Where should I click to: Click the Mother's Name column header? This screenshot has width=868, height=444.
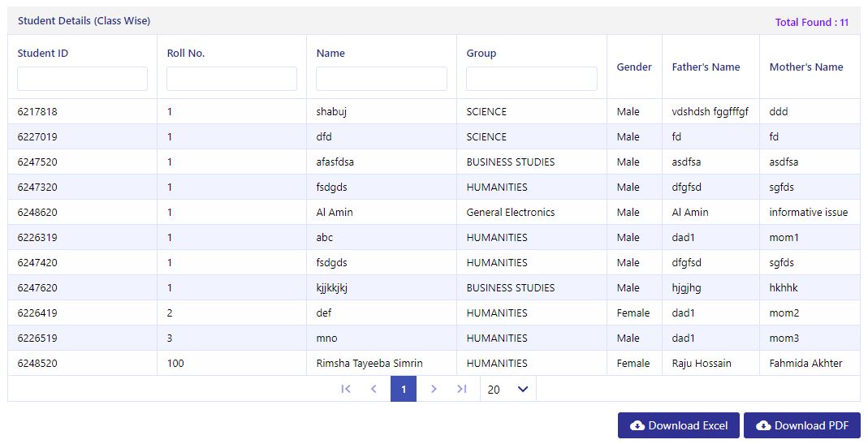806,67
